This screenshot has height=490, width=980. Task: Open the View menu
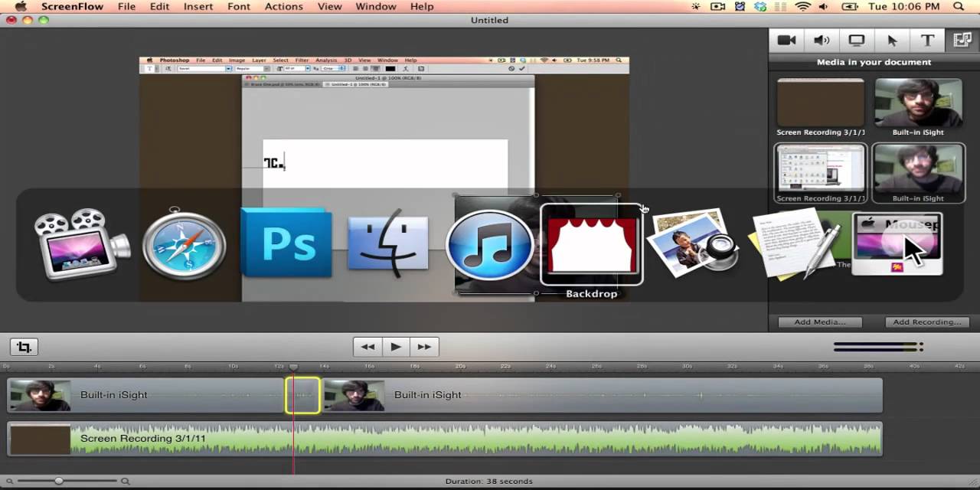click(329, 6)
